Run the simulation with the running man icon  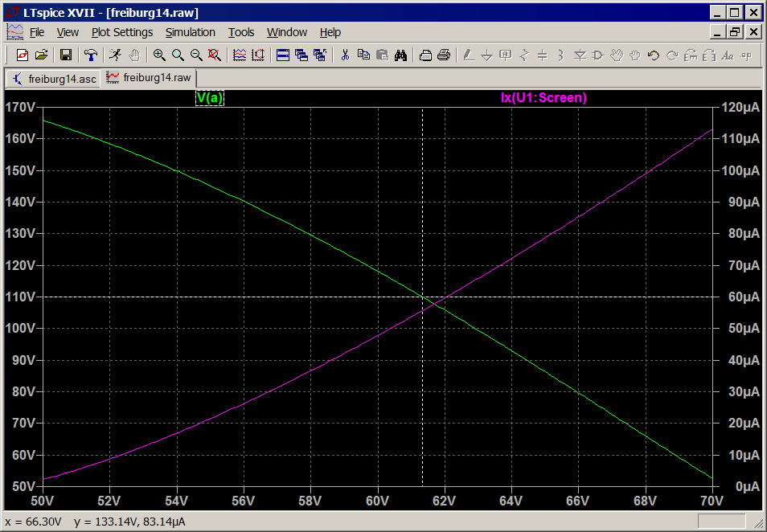click(x=115, y=55)
